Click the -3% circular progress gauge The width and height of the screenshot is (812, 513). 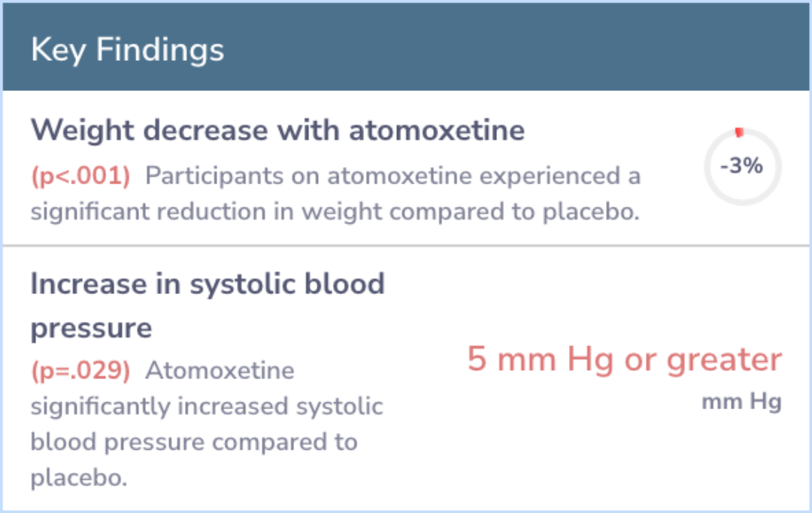tap(742, 167)
